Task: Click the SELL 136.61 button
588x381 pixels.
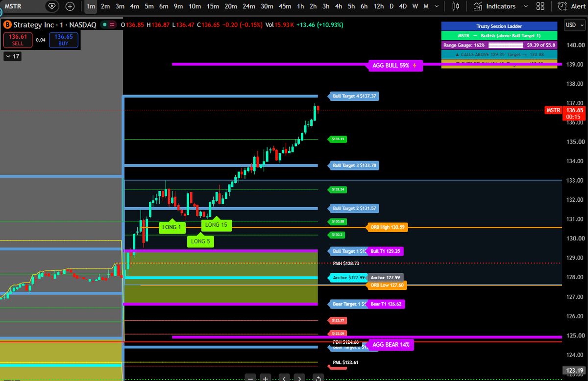Action: (18, 40)
